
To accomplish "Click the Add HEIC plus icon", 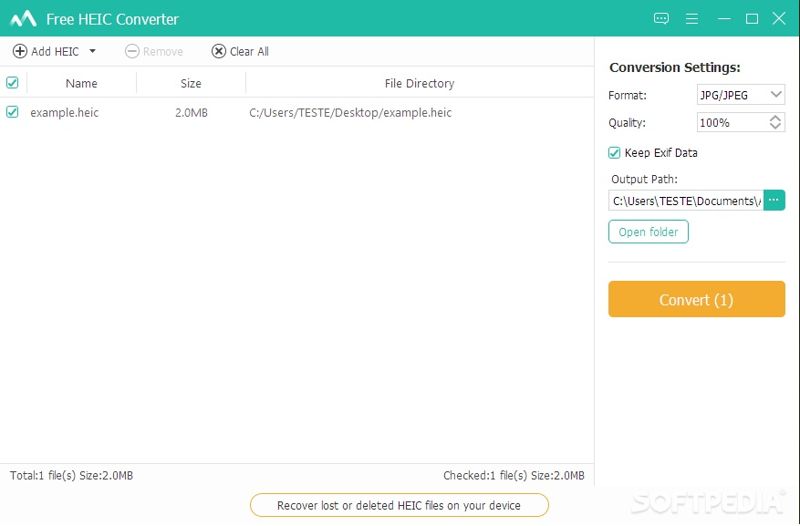I will point(20,51).
